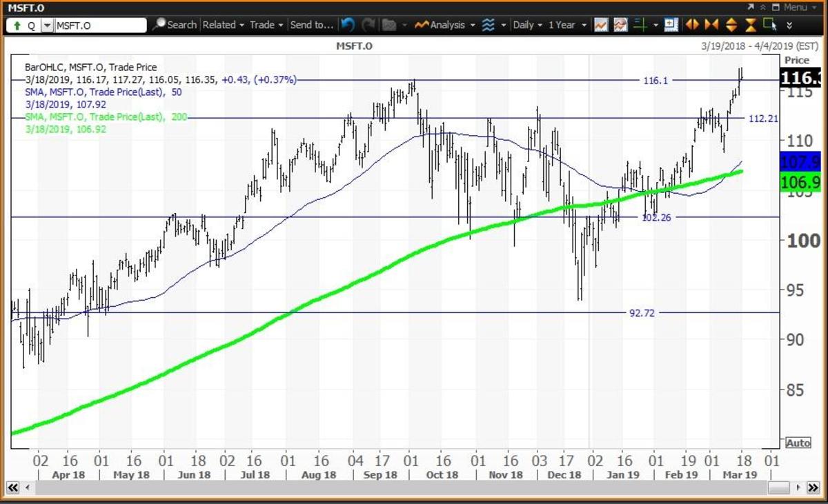Click the BarOHLC, MSFT.O, Trade Price legend

coord(90,68)
